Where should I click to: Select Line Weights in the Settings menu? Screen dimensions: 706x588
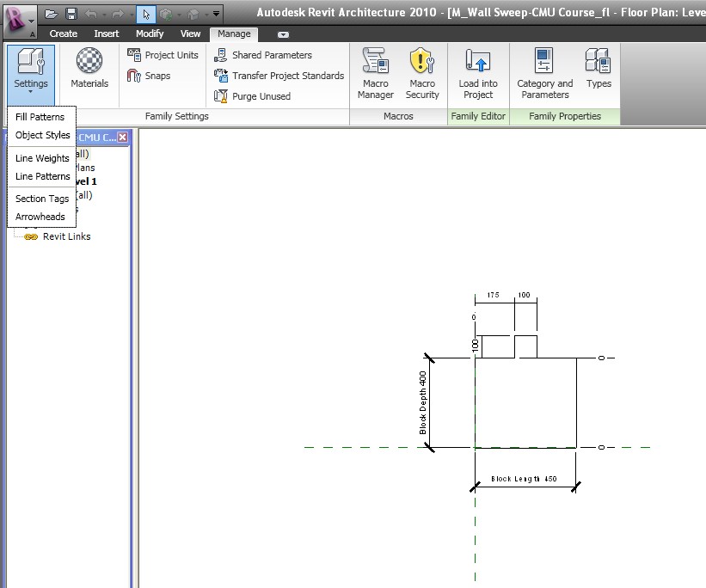42,158
